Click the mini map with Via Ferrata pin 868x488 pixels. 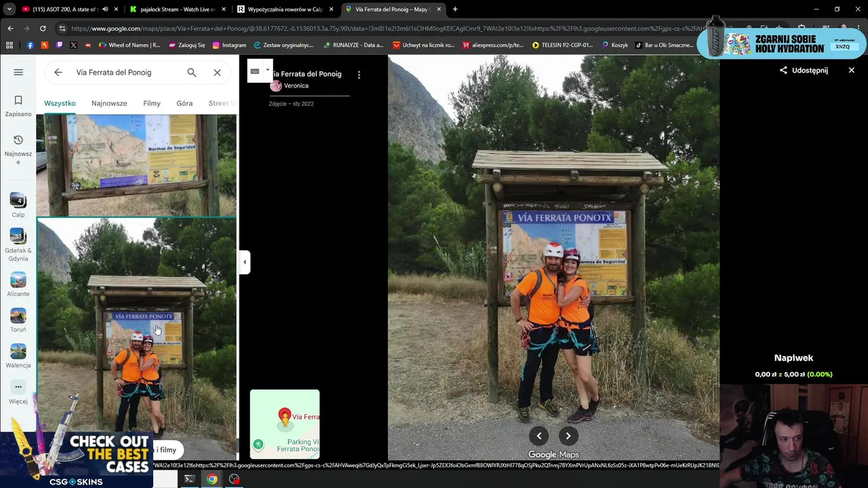pyautogui.click(x=285, y=424)
